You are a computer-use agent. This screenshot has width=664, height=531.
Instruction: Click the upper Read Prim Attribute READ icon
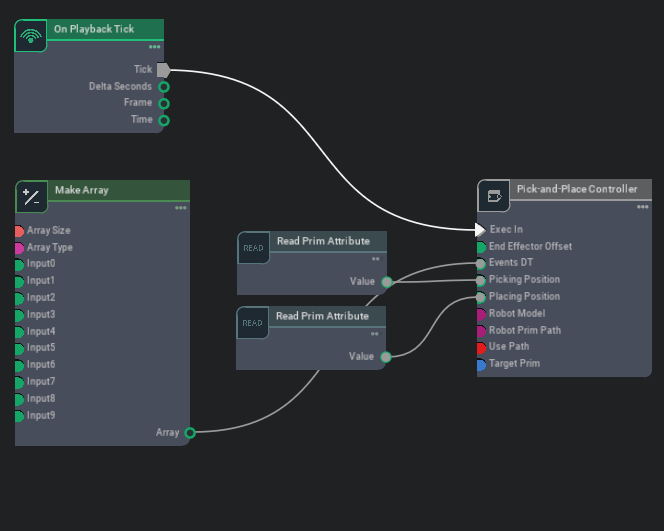point(253,248)
